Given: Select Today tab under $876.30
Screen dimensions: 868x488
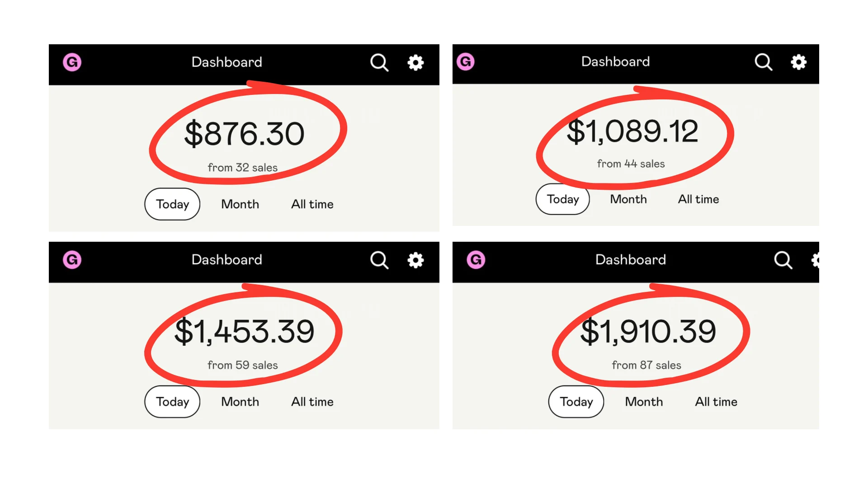Looking at the screenshot, I should coord(172,204).
